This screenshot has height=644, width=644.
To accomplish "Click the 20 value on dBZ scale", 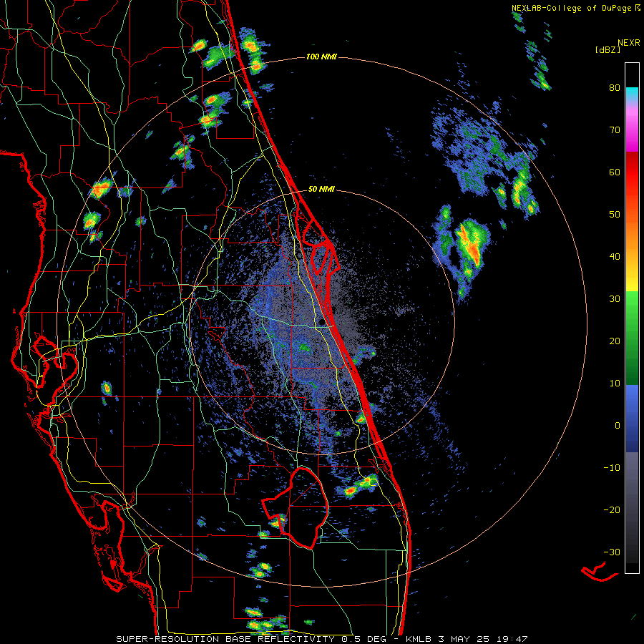I will click(x=615, y=341).
